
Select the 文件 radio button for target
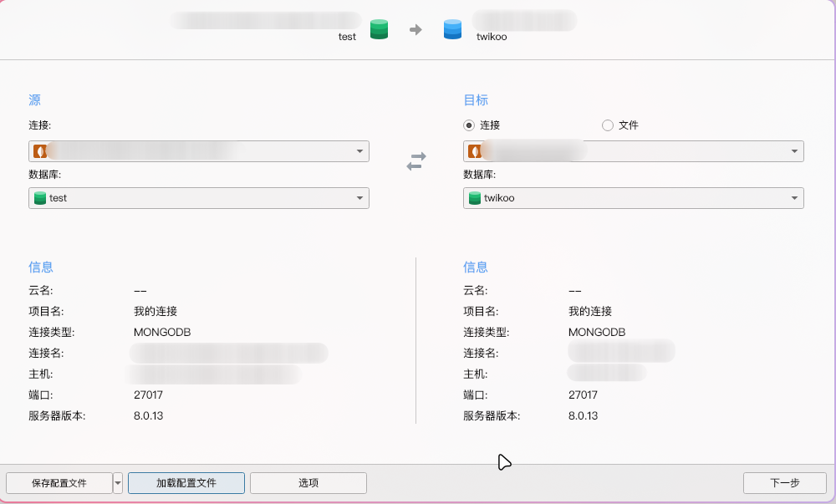(608, 125)
